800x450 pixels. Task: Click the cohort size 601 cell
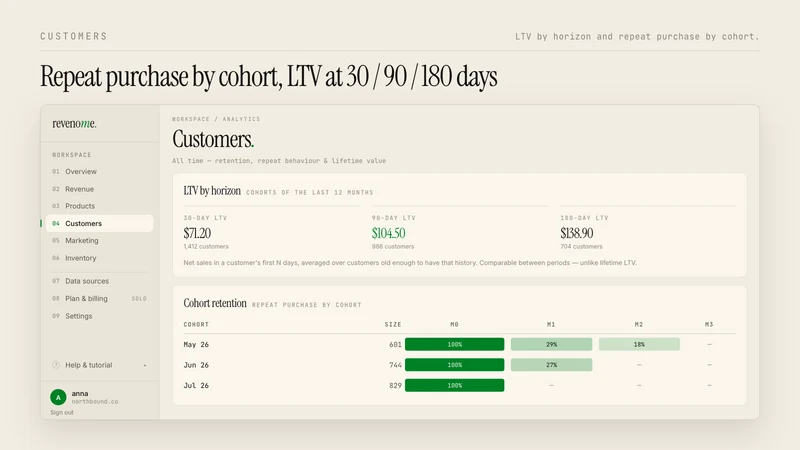(x=395, y=344)
